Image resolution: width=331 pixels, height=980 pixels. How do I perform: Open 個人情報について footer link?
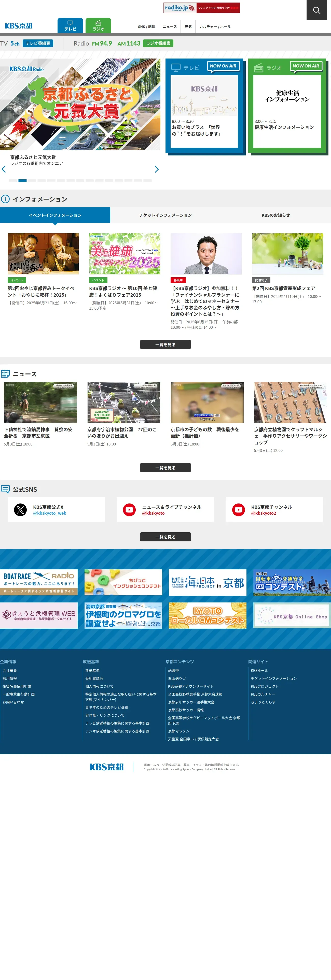coord(99,686)
